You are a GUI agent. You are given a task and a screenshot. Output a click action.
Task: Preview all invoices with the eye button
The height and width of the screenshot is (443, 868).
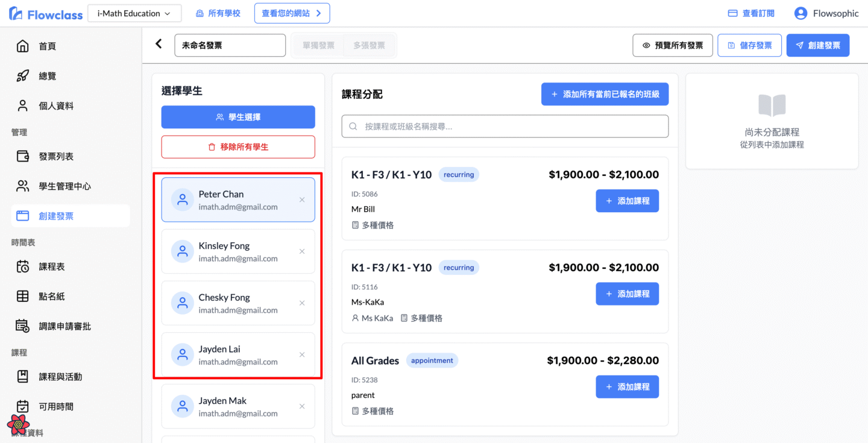tap(672, 45)
